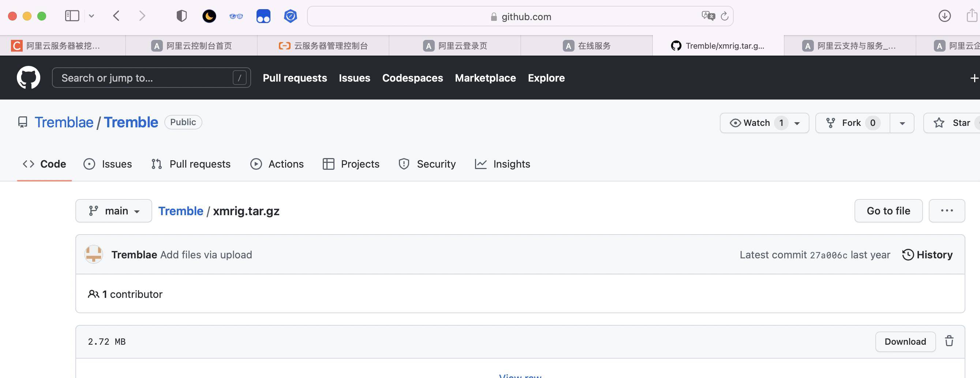The width and height of the screenshot is (980, 378).
Task: Select the Issues repository tab
Action: [x=108, y=164]
